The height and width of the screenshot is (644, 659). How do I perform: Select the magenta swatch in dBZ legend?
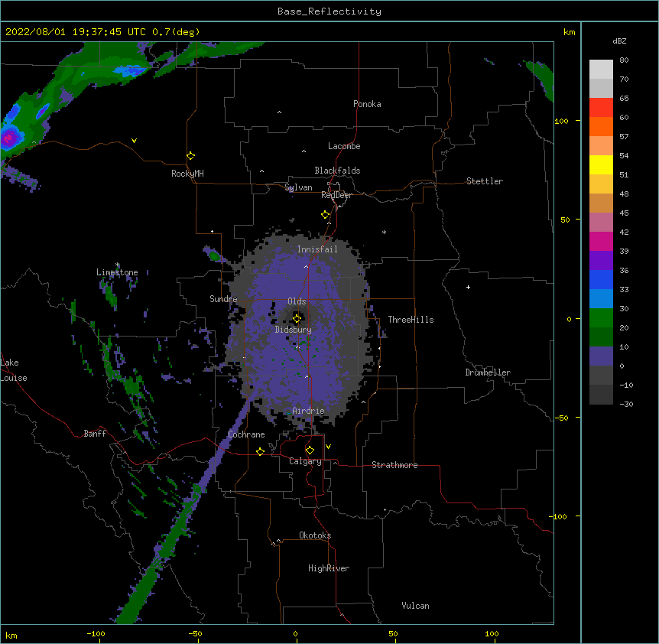coord(601,241)
